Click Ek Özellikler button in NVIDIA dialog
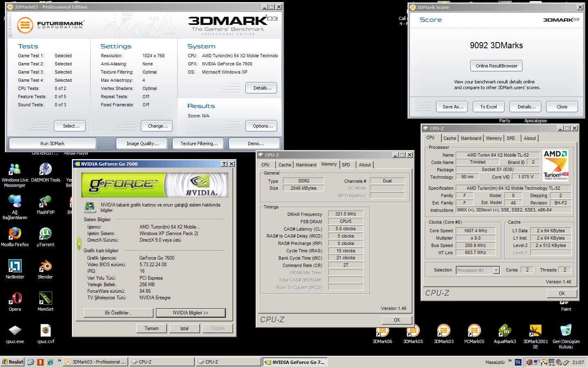The image size is (588, 368). [118, 313]
